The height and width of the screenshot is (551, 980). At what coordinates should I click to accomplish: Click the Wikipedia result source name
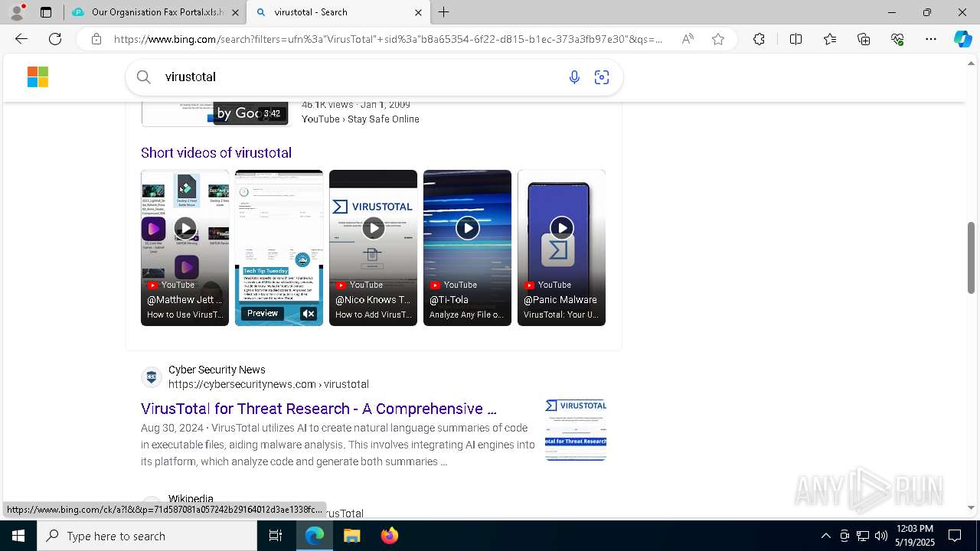point(191,498)
